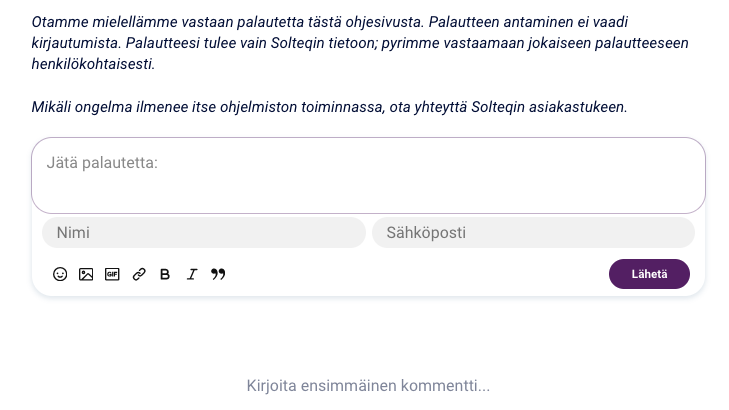Click the 'Palautteen antaminen ei vaadi' text
This screenshot has height=410, width=729.
click(x=530, y=21)
